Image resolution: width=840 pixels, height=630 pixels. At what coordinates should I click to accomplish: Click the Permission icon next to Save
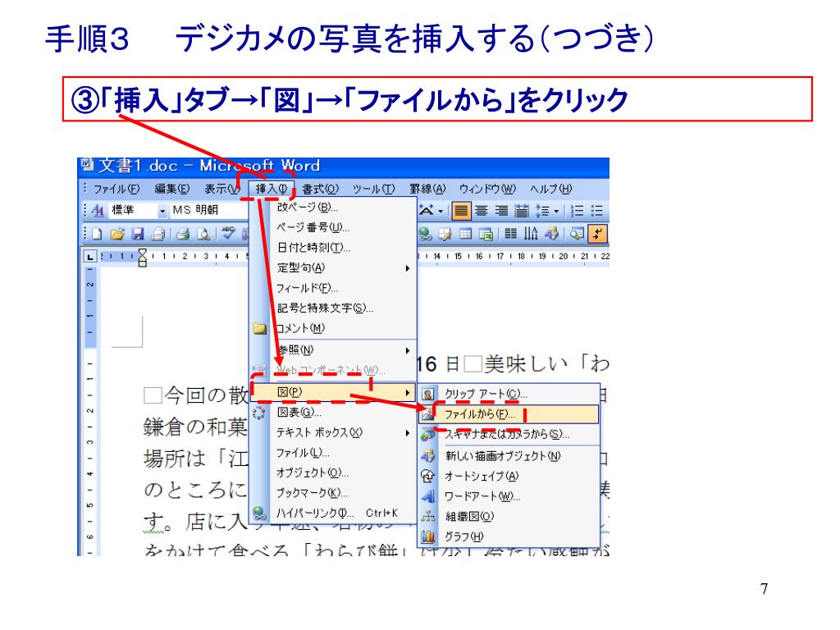pos(158,234)
